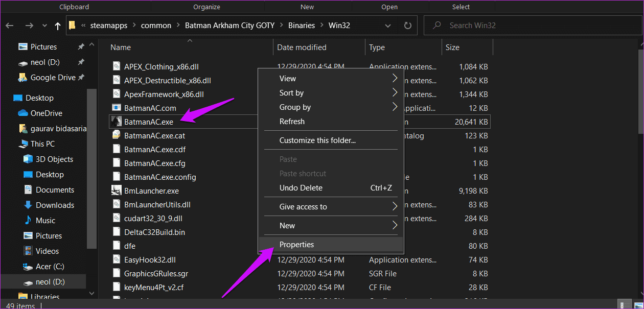Click the Music folder icon
The image size is (644, 309).
(x=28, y=221)
